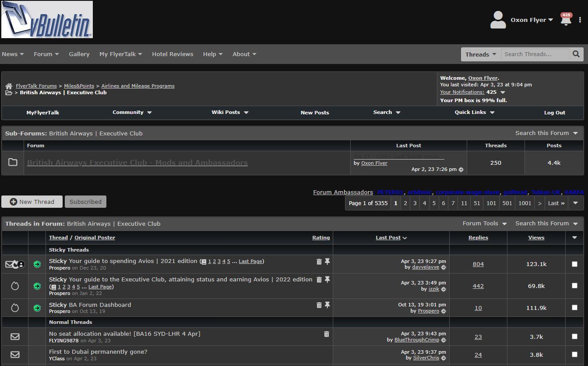
Task: Click the New Thread button
Action: pyautogui.click(x=32, y=202)
